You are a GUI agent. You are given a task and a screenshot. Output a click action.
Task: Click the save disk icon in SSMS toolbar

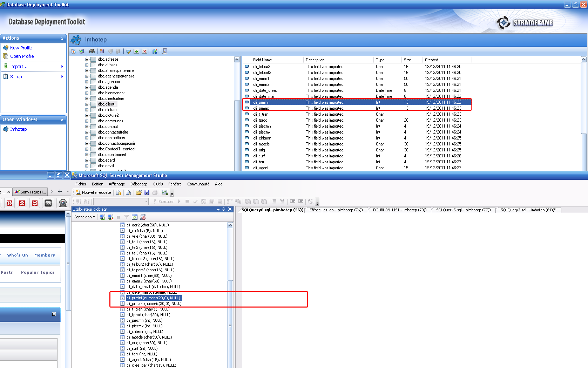(x=147, y=192)
